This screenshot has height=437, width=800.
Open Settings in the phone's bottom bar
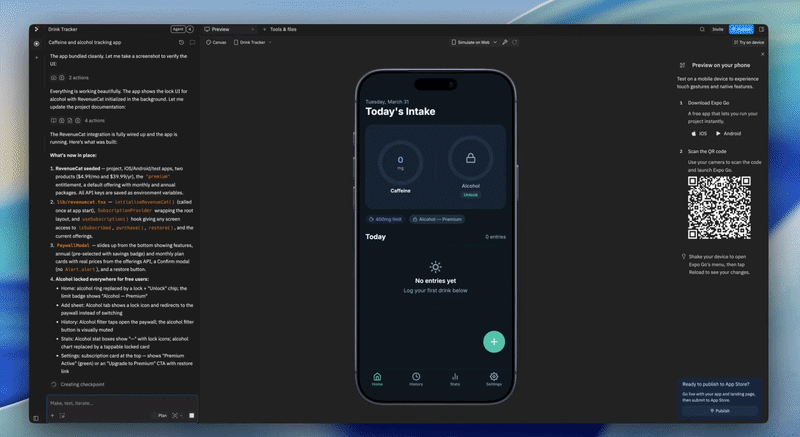pyautogui.click(x=494, y=379)
